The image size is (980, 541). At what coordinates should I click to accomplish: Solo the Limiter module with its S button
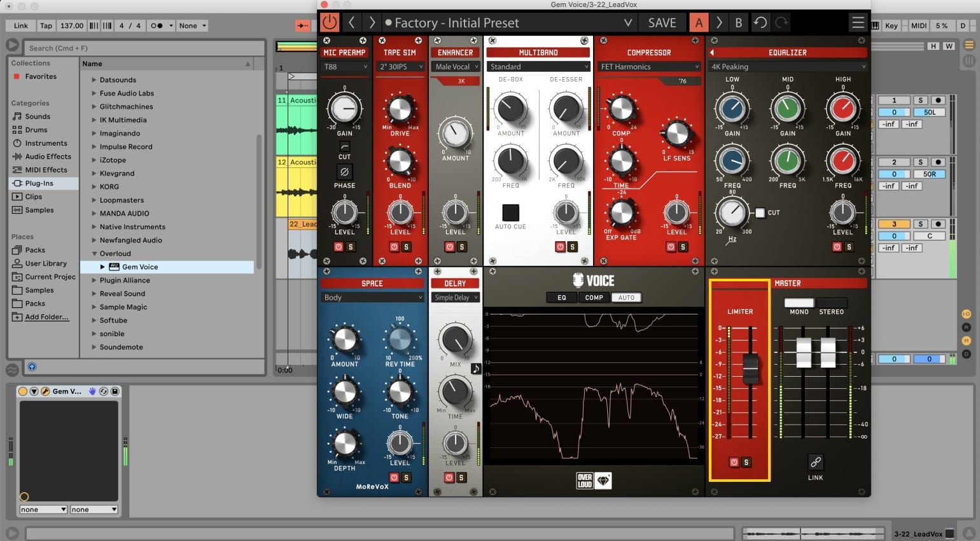pos(746,463)
